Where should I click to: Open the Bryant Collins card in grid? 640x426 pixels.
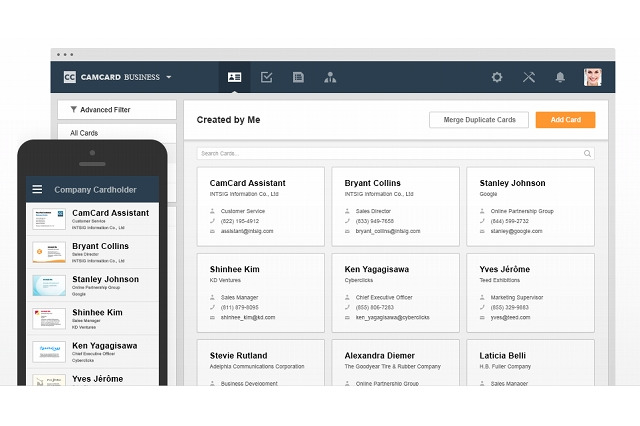pos(396,206)
